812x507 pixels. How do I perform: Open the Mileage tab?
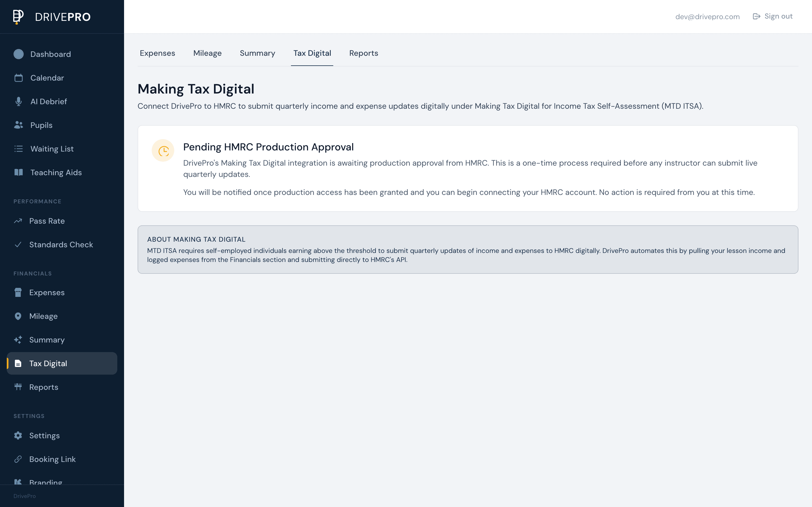(207, 53)
